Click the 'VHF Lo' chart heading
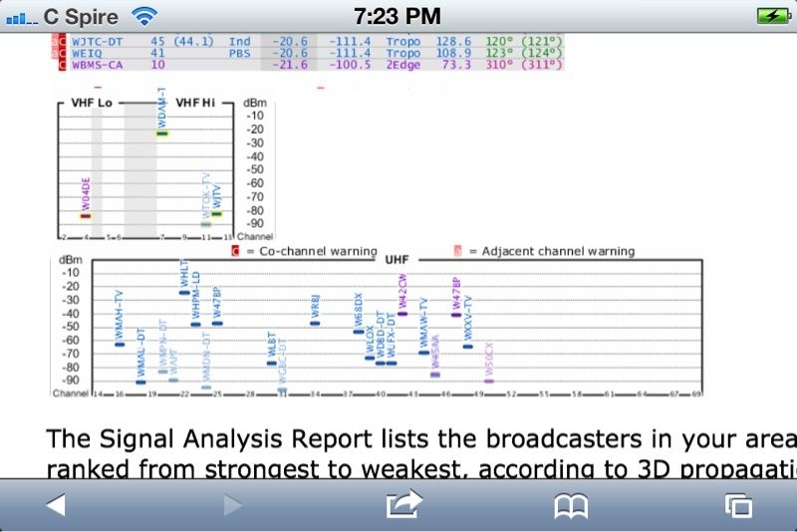The width and height of the screenshot is (797, 532). [x=92, y=103]
